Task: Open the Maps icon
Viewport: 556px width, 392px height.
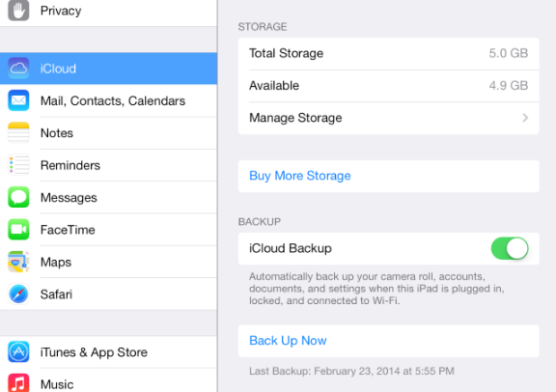Action: click(x=18, y=262)
